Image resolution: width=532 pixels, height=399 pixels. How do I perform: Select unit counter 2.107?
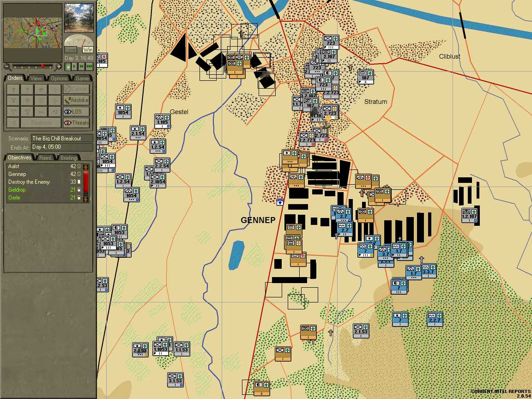point(329,55)
